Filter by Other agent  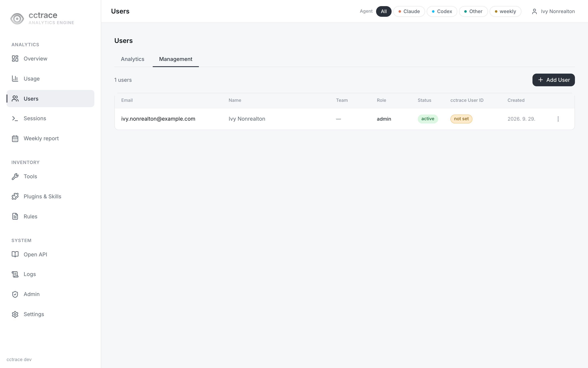coord(473,11)
